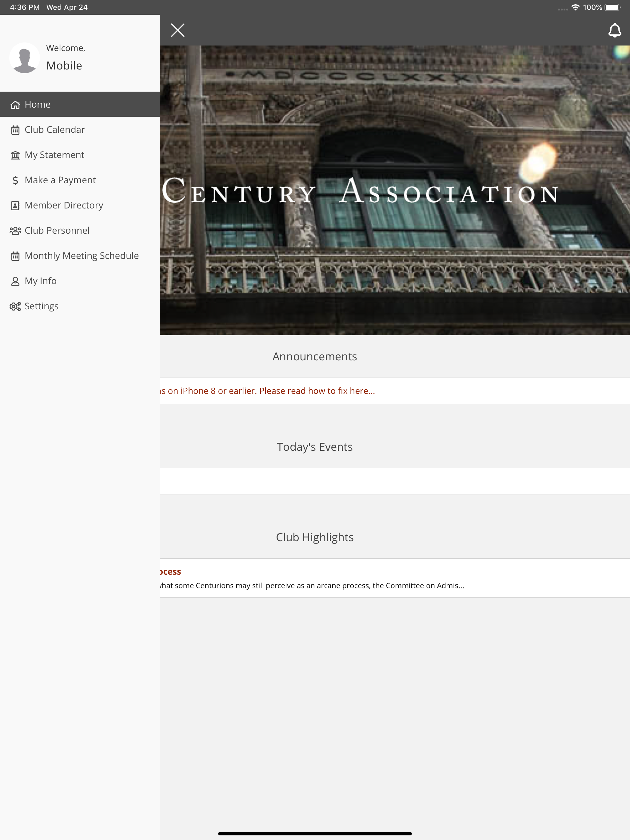
Task: Click the Monthly Meeting Schedule calendar icon
Action: click(x=15, y=256)
